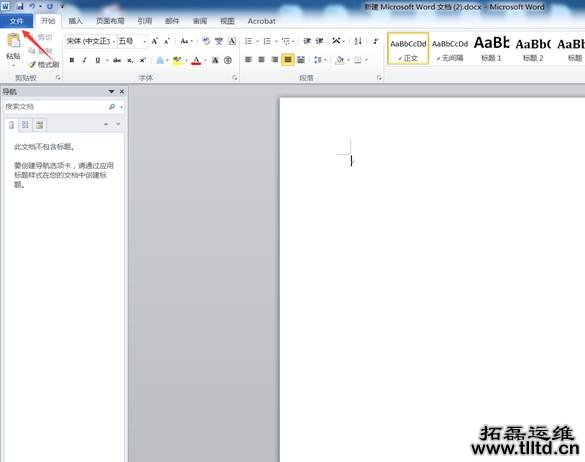Toggle Subscript formatting
This screenshot has height=462, width=585.
tap(129, 60)
